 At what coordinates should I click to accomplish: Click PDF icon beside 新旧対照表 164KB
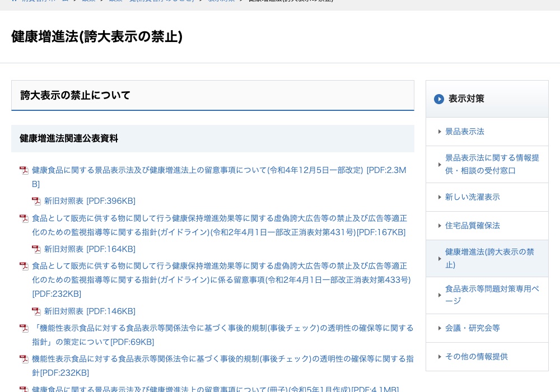36,249
